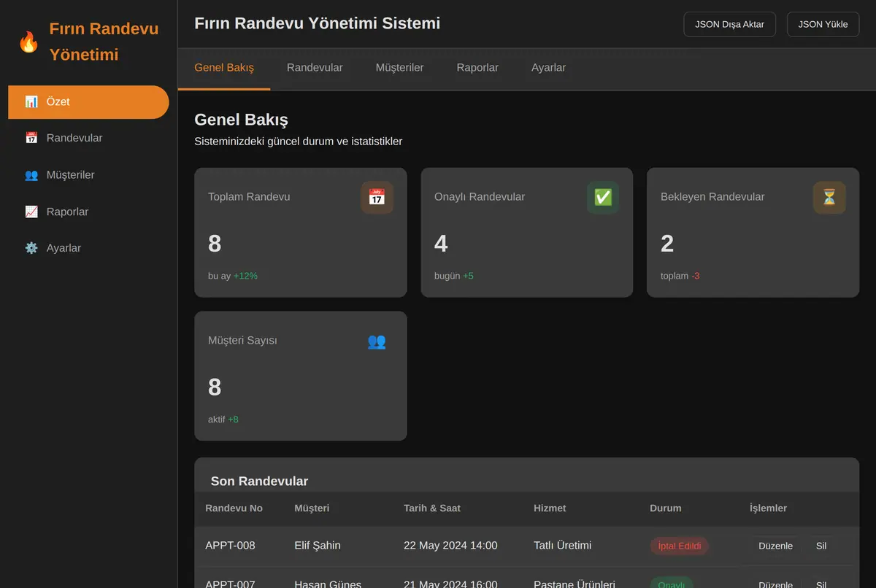This screenshot has width=876, height=588.
Task: Click the trend chart icon beside Raporlar
Action: point(31,212)
